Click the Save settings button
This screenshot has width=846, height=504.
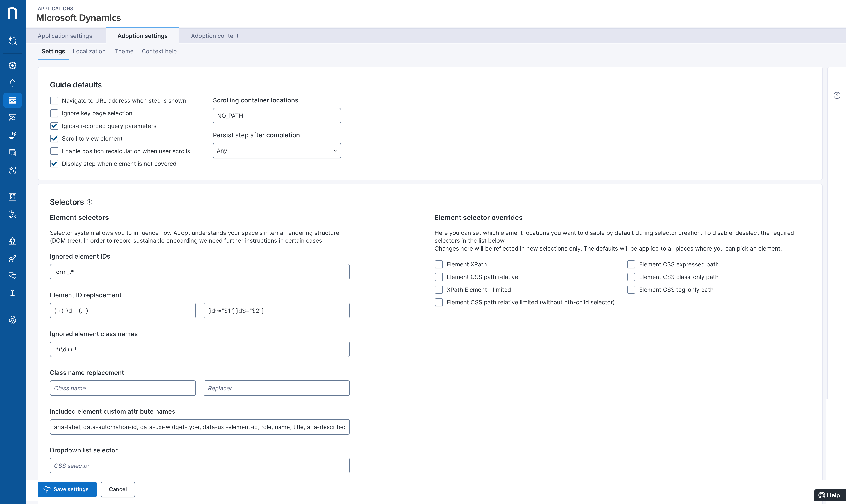tap(67, 489)
